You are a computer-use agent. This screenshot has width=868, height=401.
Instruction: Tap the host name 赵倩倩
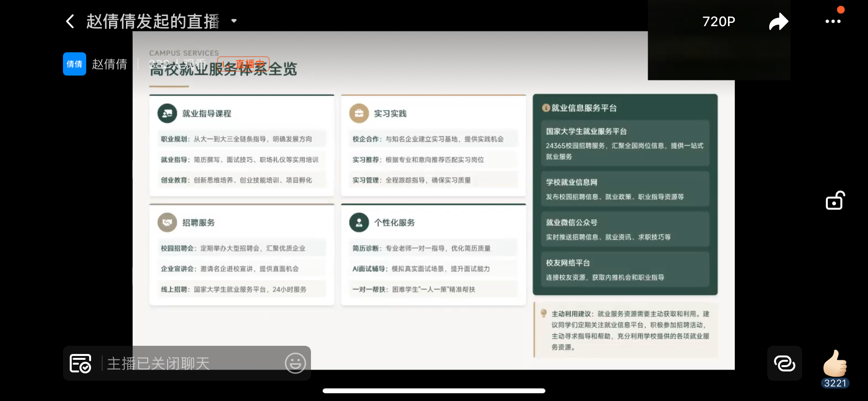click(x=109, y=64)
